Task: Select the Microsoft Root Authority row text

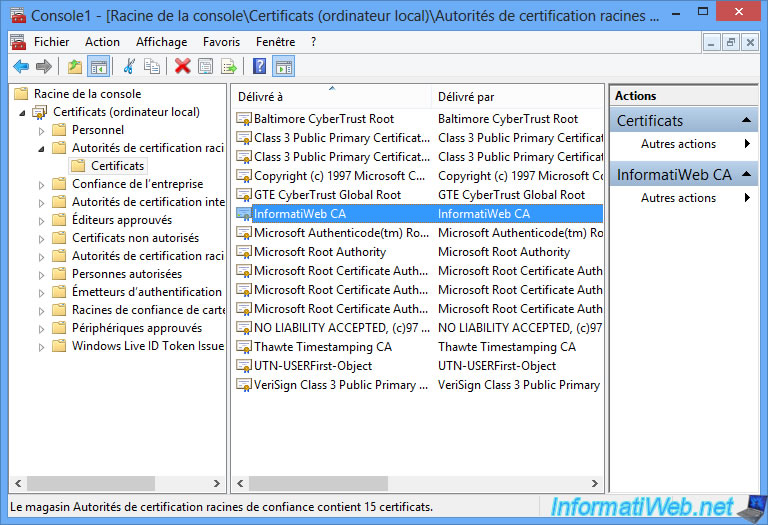Action: coord(320,252)
